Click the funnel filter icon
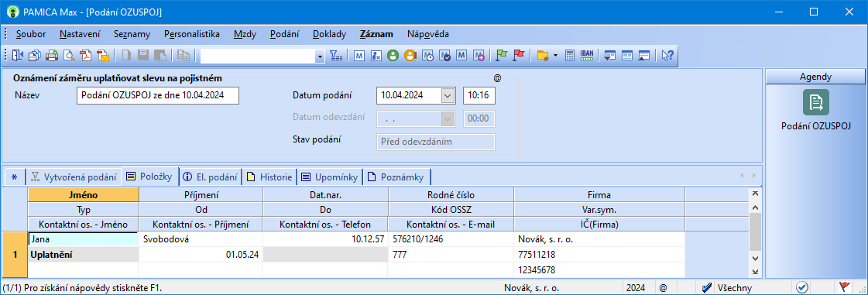 coord(337,55)
